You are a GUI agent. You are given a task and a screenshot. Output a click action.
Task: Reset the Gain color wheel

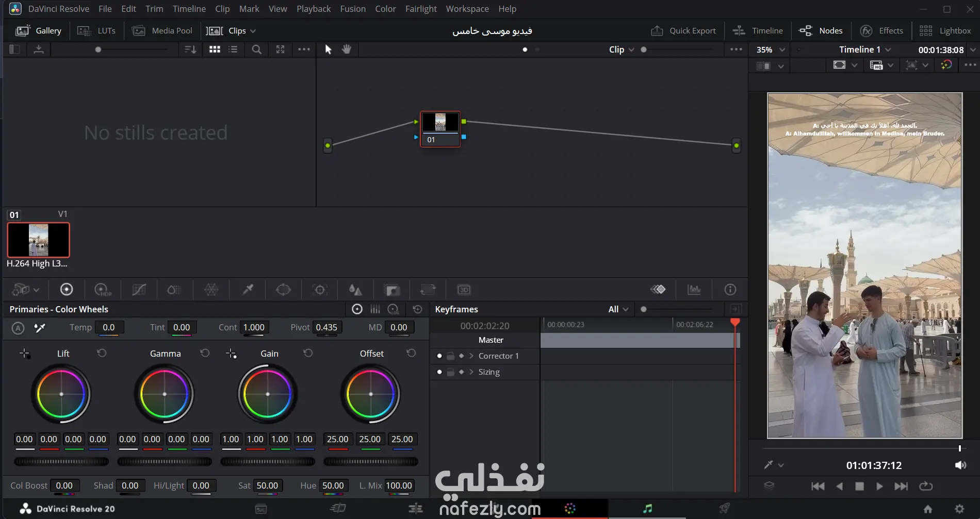point(308,353)
